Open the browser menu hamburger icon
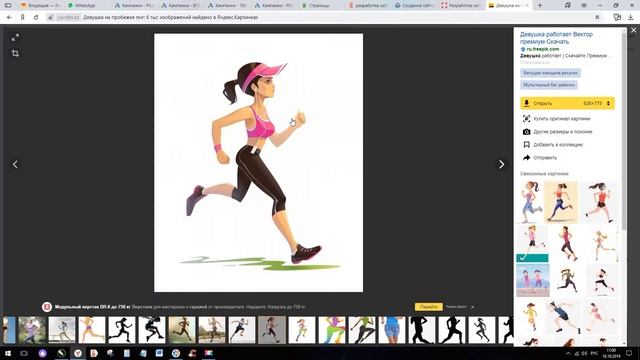This screenshot has height=360, width=640. coord(584,6)
